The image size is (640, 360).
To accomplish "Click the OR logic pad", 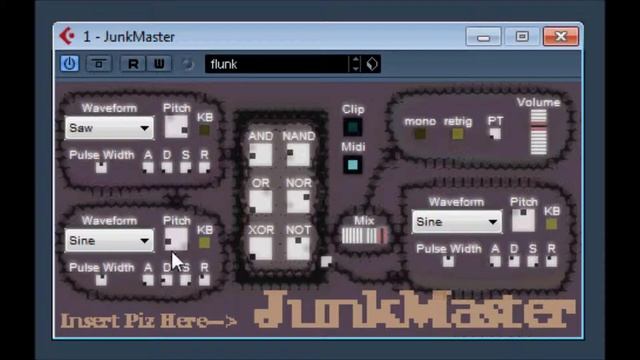I will point(260,202).
